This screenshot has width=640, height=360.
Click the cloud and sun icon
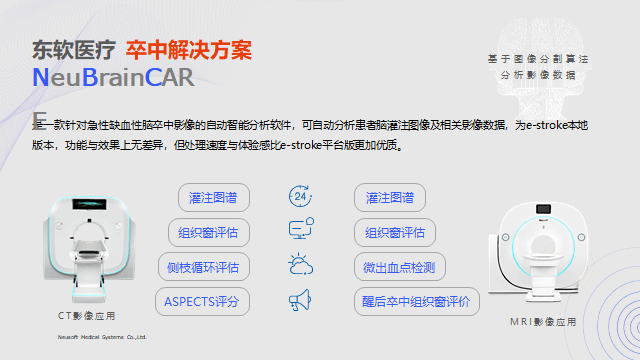(x=300, y=264)
